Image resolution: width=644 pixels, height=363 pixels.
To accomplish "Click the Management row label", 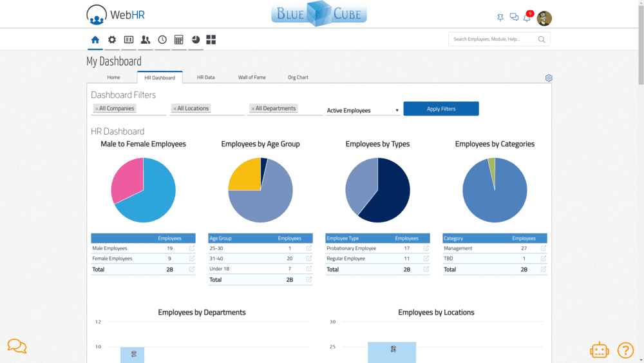I will coord(458,248).
